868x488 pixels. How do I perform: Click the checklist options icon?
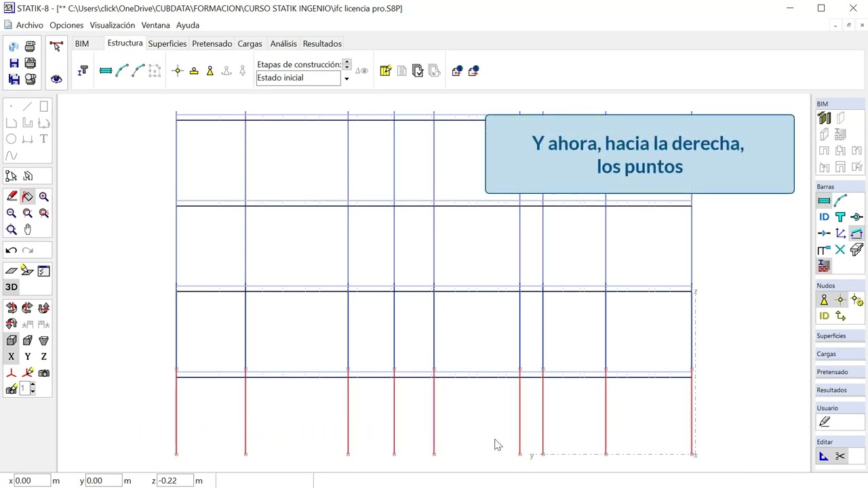tap(44, 270)
